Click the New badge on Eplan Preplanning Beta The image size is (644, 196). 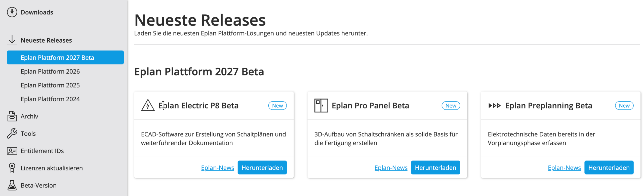coord(624,106)
